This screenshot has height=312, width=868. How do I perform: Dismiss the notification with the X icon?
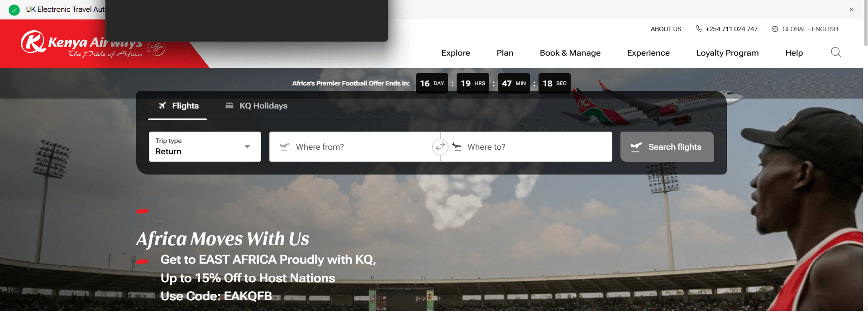point(852,9)
